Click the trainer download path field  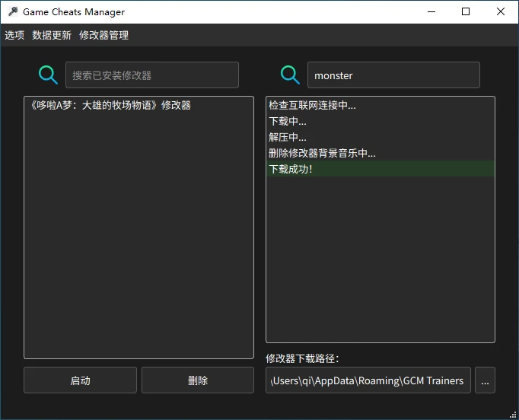(368, 380)
